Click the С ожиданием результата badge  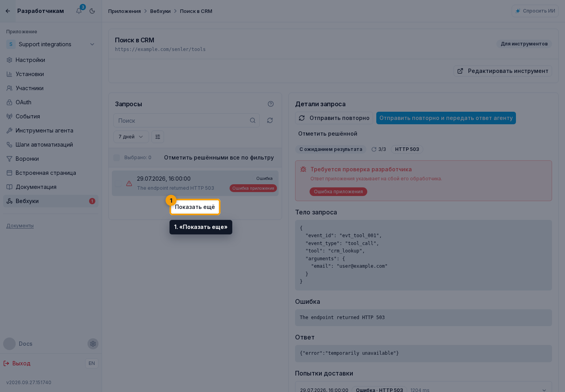coord(331,149)
